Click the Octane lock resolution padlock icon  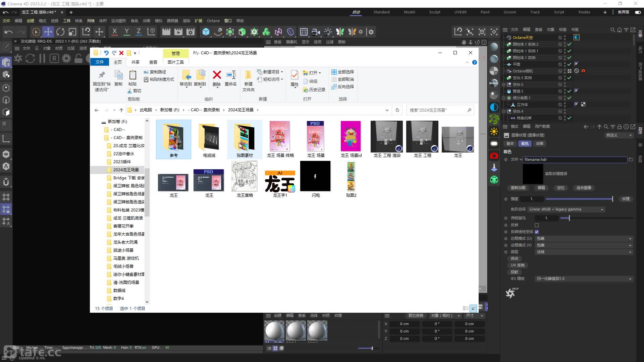78,59
